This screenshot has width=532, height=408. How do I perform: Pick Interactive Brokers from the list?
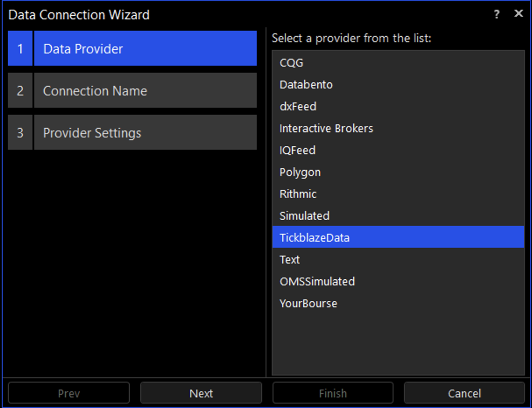[x=398, y=128]
